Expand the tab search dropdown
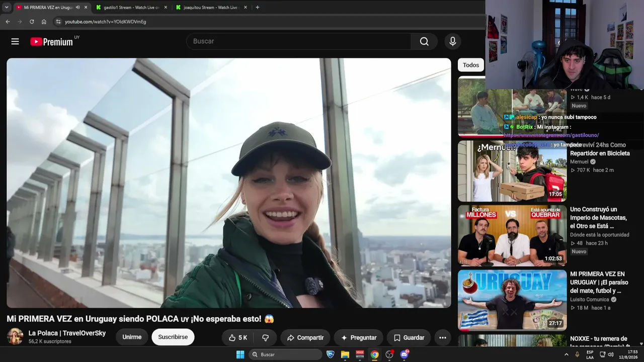 [x=7, y=8]
